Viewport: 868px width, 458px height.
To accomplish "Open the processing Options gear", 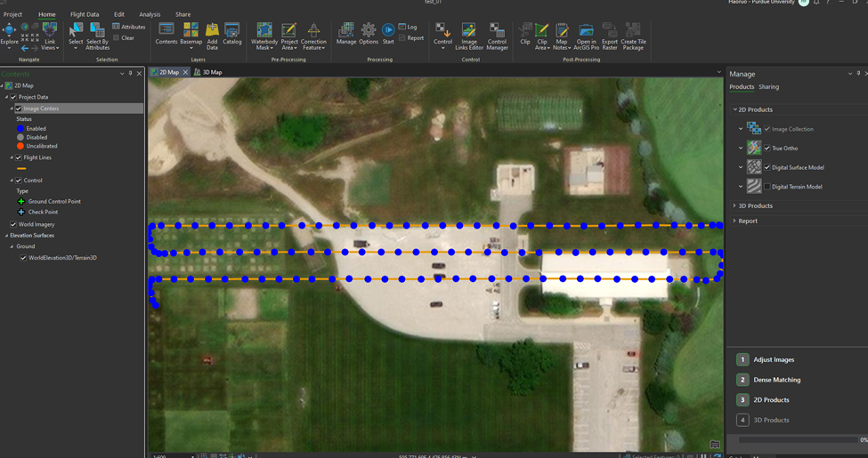I will pyautogui.click(x=369, y=31).
